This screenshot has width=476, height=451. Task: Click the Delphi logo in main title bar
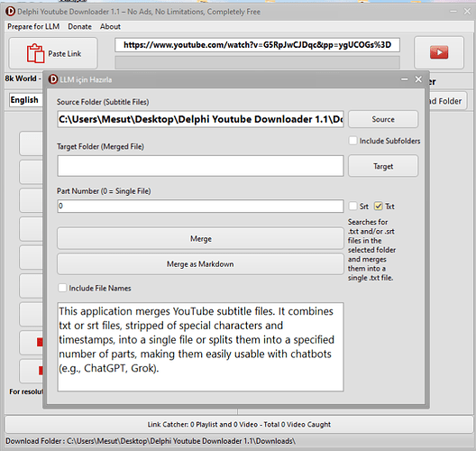(10, 12)
